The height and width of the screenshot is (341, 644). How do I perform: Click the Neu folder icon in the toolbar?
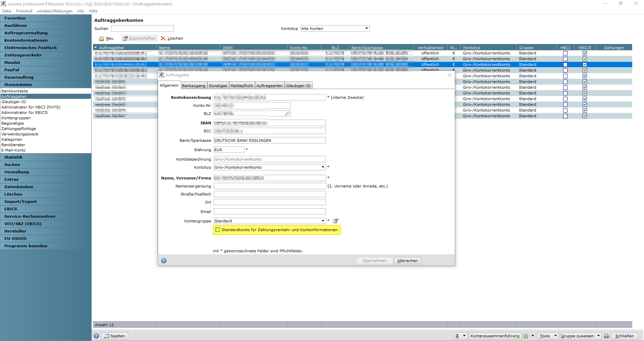pyautogui.click(x=101, y=38)
